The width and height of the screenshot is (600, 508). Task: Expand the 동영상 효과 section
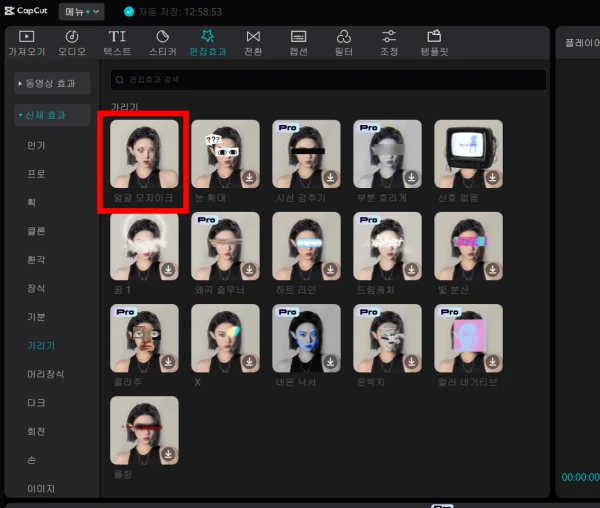[52, 83]
